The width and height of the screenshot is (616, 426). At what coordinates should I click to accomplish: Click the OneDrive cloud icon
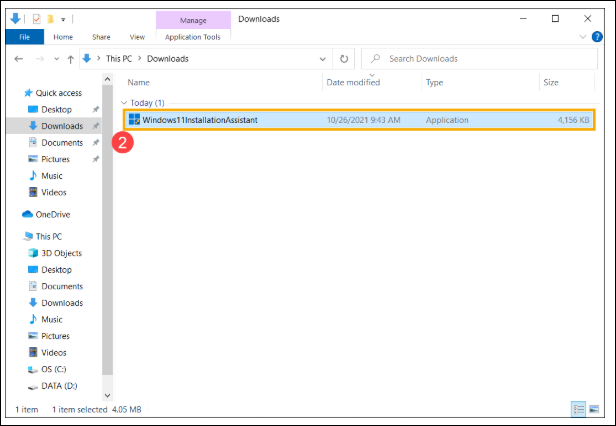click(x=28, y=215)
